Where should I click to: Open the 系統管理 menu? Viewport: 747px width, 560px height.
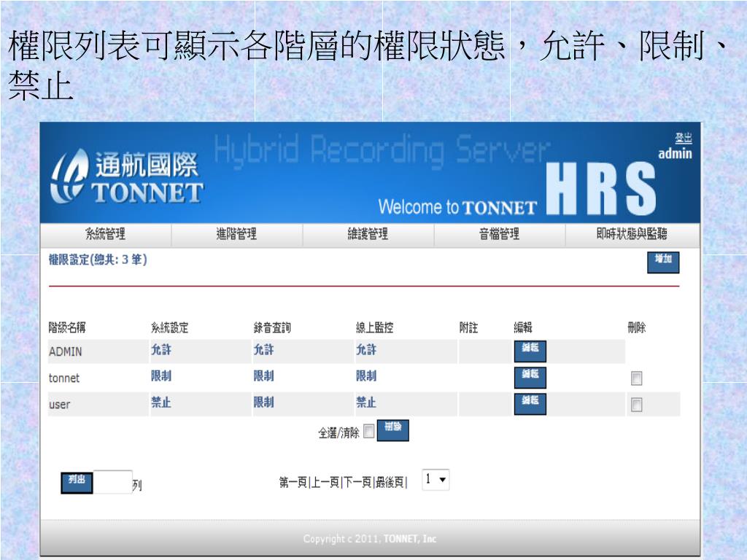105,234
